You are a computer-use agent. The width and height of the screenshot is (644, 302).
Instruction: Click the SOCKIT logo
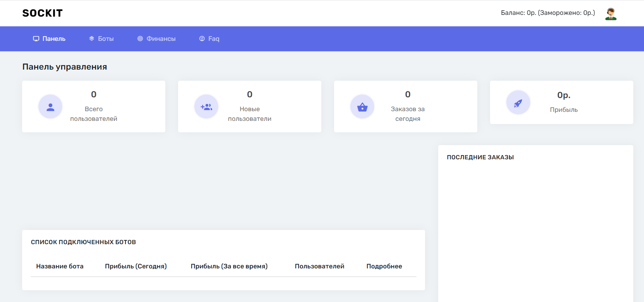[x=42, y=13]
